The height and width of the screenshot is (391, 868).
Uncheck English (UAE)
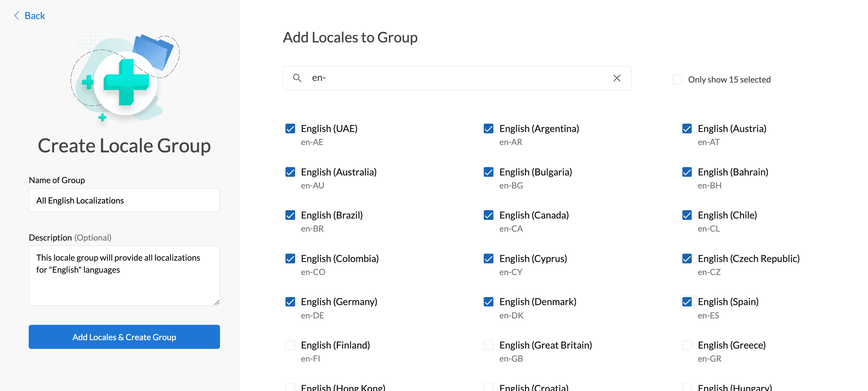290,129
